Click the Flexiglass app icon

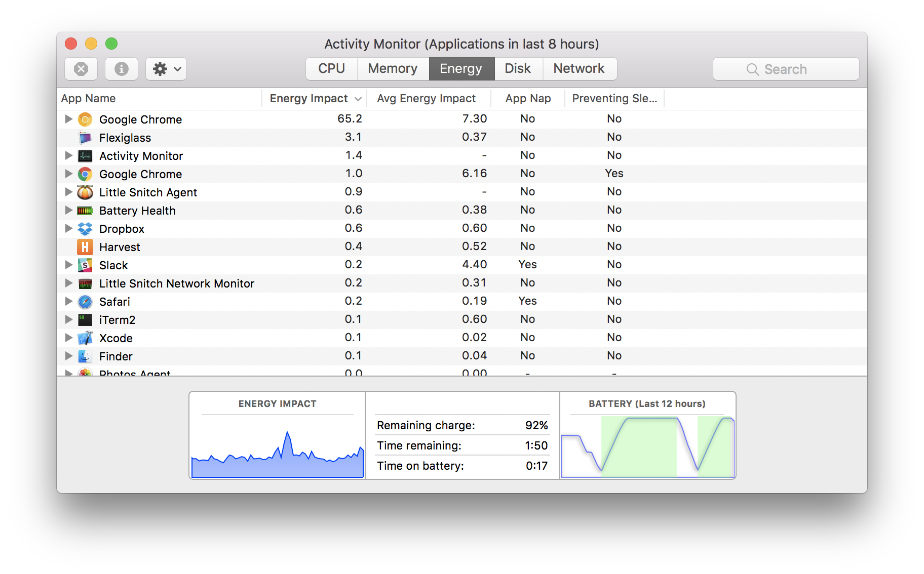[x=85, y=138]
